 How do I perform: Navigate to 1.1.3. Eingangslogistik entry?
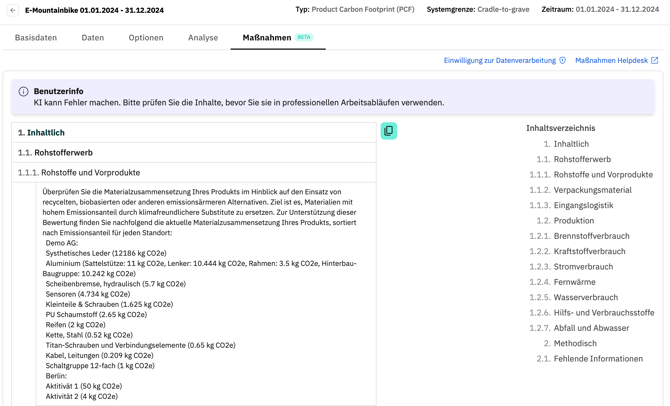pyautogui.click(x=571, y=206)
